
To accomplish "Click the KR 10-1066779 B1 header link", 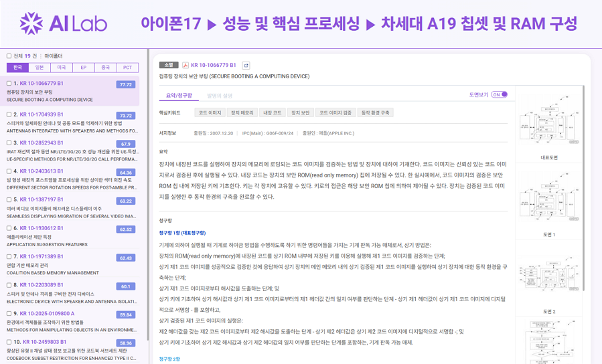I will 214,65.
